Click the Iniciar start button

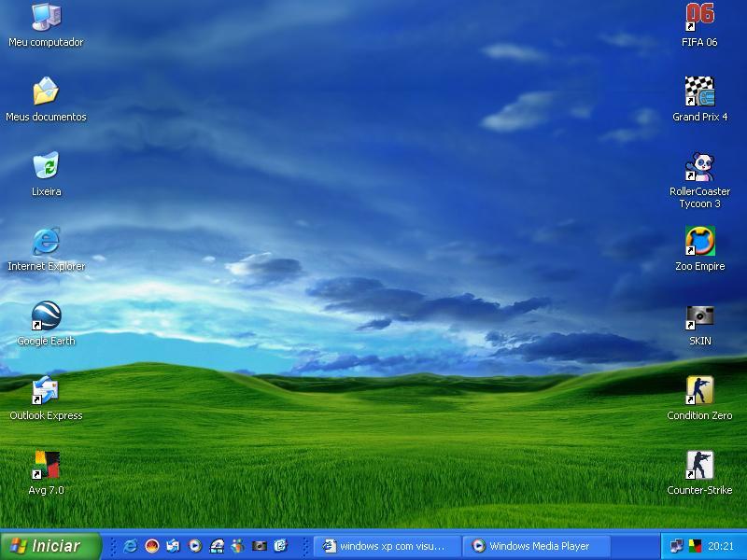51,546
